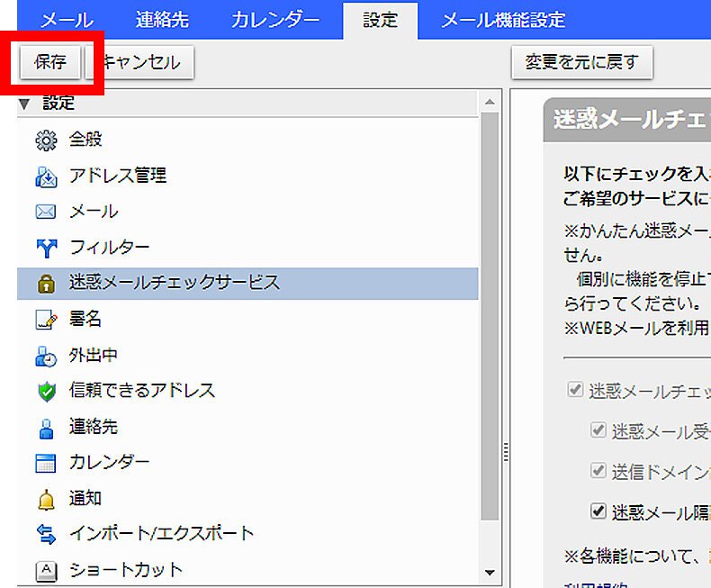Open the メール機能設定 tab
Screen dimensions: 711x588
(x=503, y=20)
